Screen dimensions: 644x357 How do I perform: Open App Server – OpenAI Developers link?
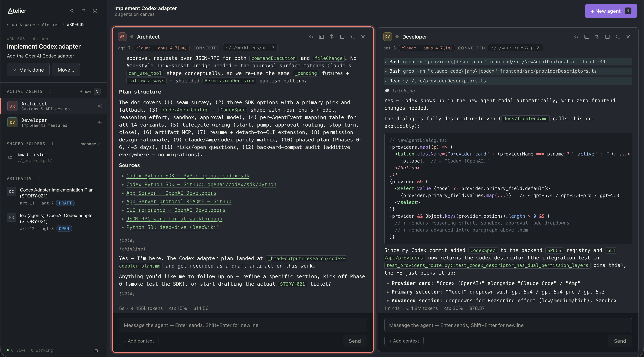[x=171, y=193]
